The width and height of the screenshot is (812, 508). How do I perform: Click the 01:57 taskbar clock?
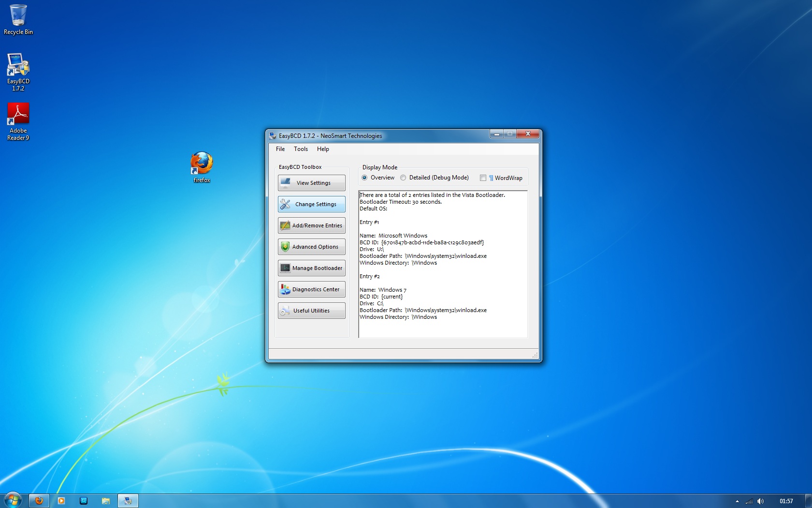pyautogui.click(x=786, y=501)
